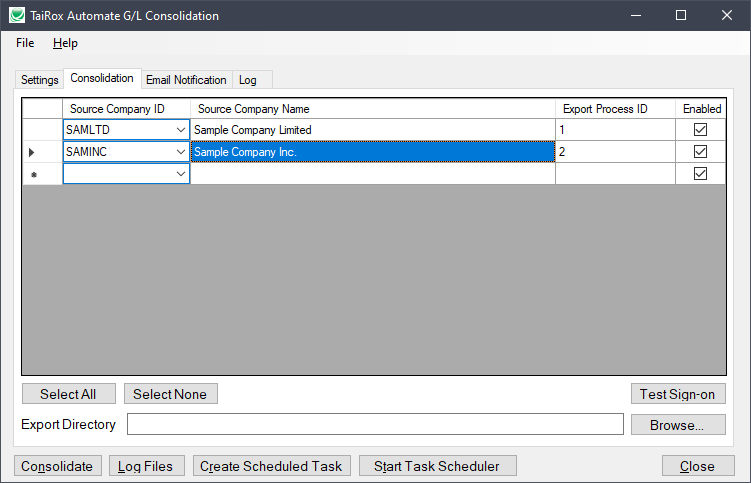
Task: Focus the Export Directory input field
Action: coord(375,425)
